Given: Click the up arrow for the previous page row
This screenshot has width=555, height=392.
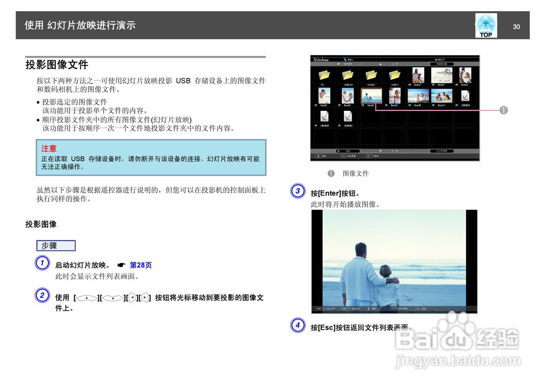Looking at the screenshot, I should (x=381, y=64).
